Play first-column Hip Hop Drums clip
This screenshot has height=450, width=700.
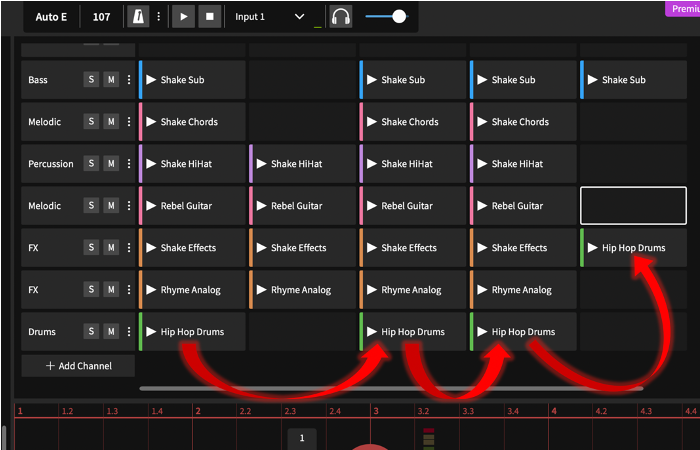point(151,332)
